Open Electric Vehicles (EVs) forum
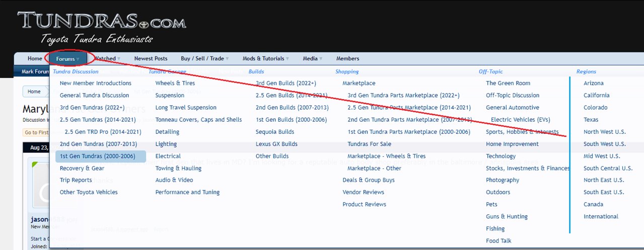The image size is (644, 250). click(x=521, y=120)
